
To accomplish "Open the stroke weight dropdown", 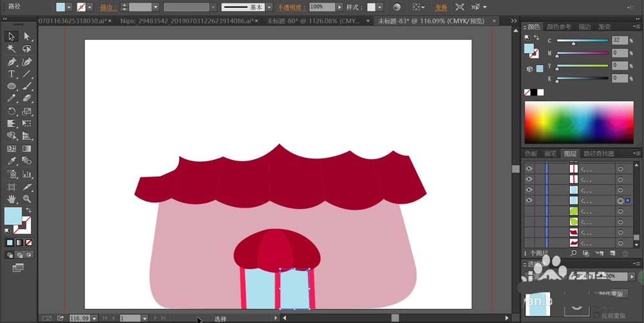I will coord(156,7).
